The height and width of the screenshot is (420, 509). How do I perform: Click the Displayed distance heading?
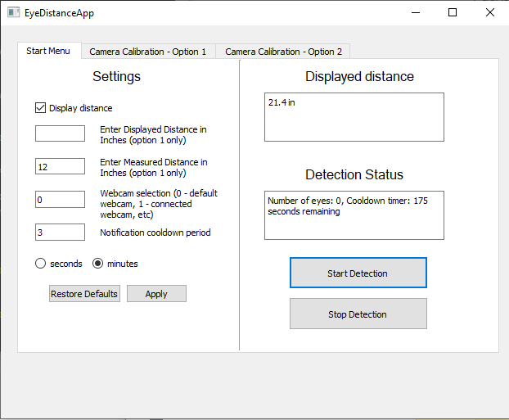point(359,77)
